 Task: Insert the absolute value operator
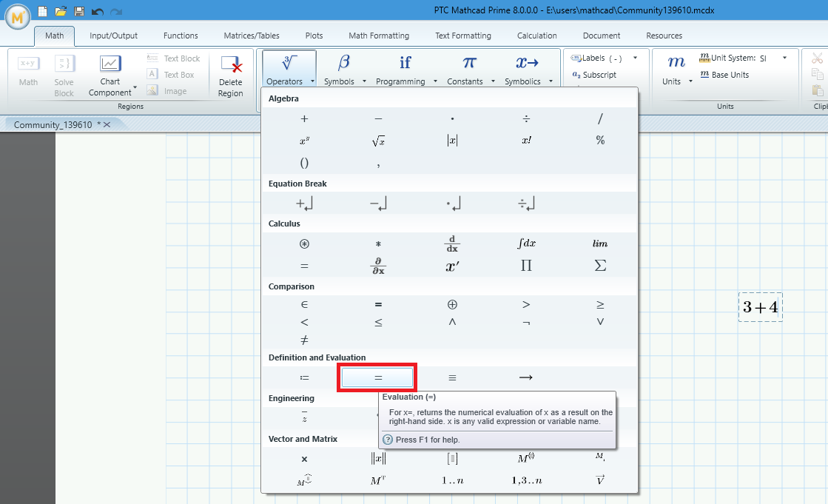tap(452, 140)
